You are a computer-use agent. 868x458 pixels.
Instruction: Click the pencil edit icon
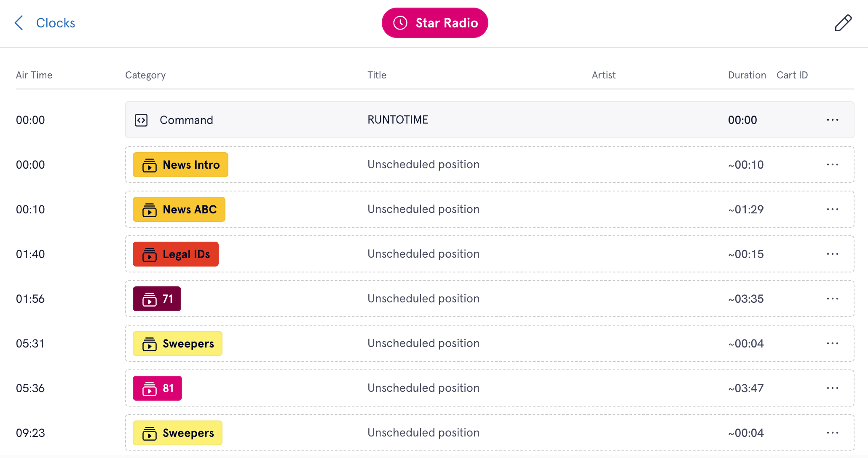coord(843,23)
